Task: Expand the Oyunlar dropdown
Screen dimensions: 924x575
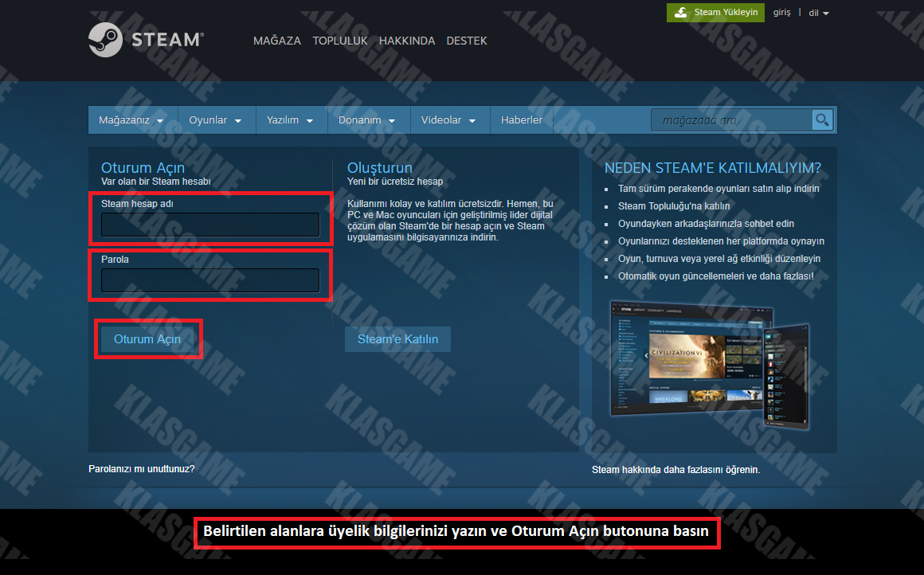Action: (216, 120)
